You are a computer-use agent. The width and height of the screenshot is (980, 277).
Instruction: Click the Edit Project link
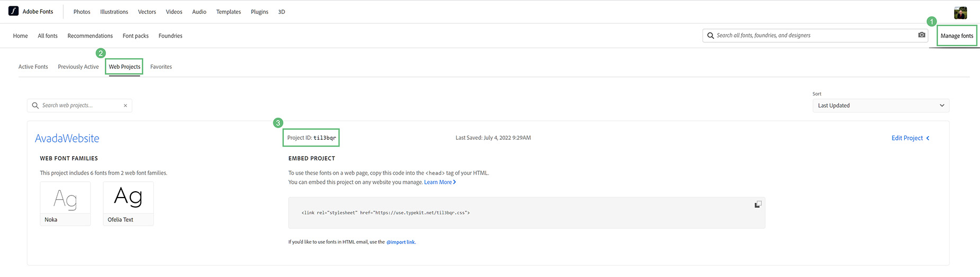(907, 138)
